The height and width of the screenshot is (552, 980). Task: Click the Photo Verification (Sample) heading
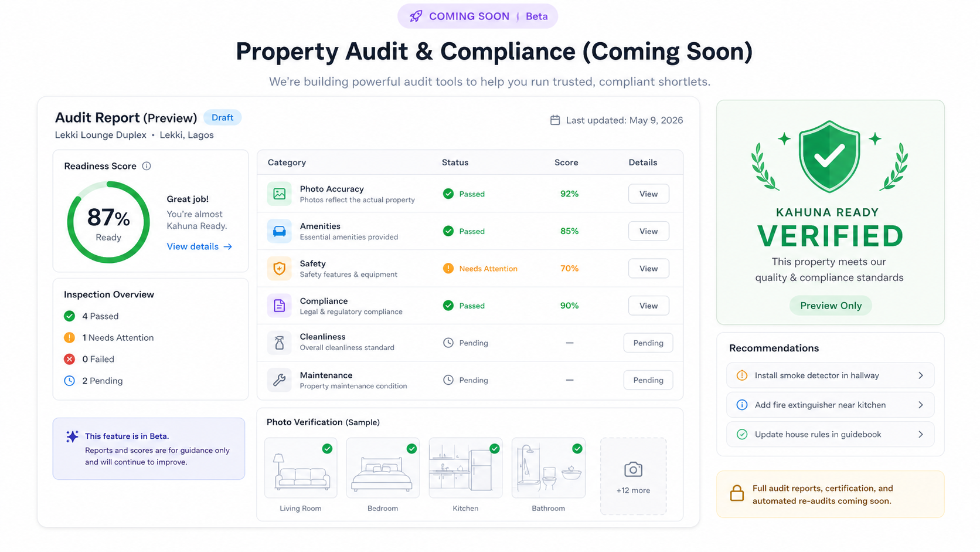[323, 422]
